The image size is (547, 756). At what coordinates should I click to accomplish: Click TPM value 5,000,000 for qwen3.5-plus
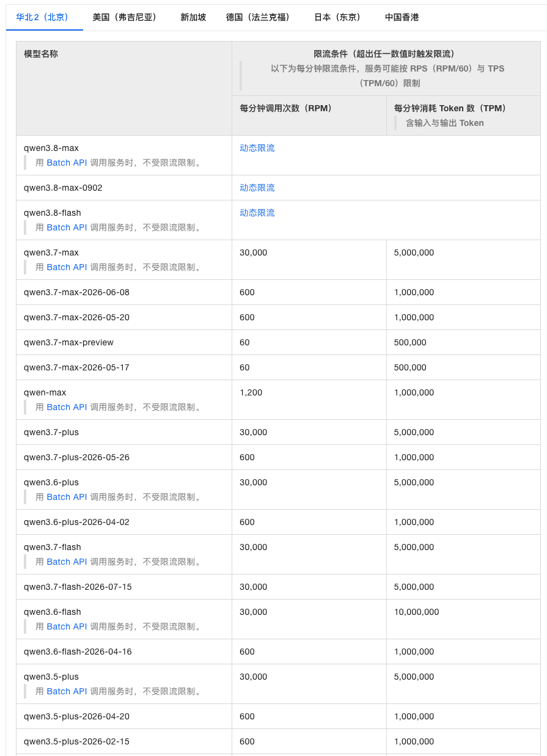point(414,677)
